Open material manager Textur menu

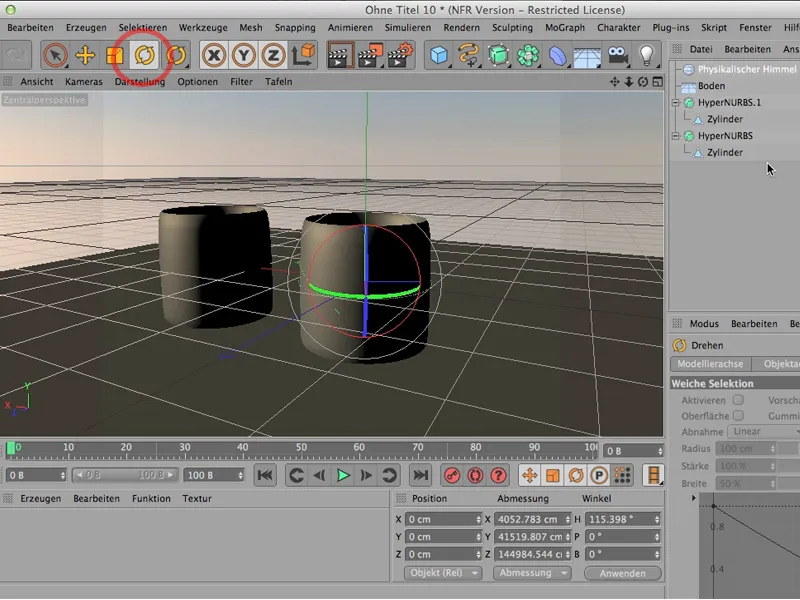[x=197, y=498]
